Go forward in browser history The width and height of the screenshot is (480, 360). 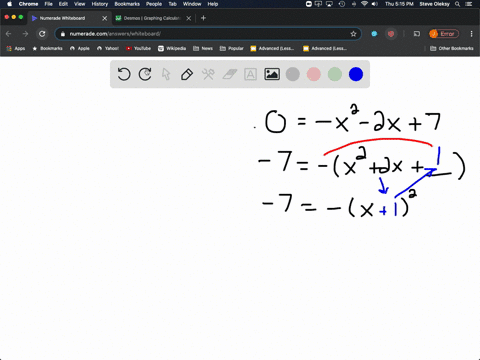(x=25, y=34)
